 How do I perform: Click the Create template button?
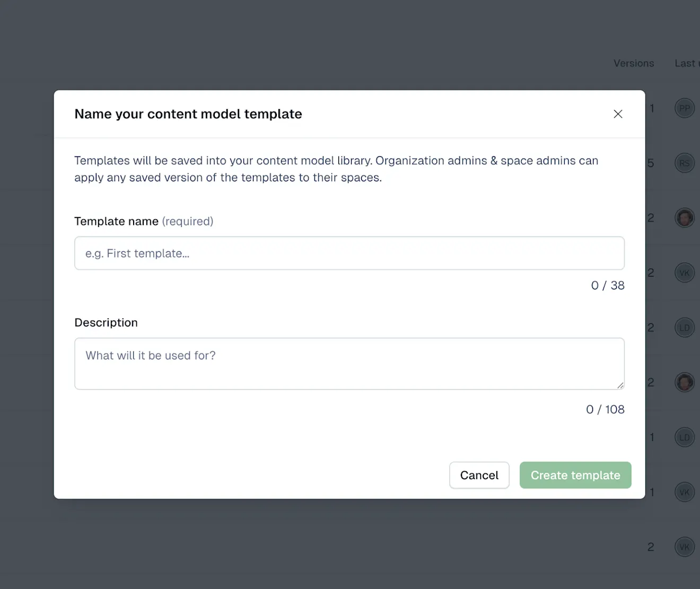tap(575, 475)
